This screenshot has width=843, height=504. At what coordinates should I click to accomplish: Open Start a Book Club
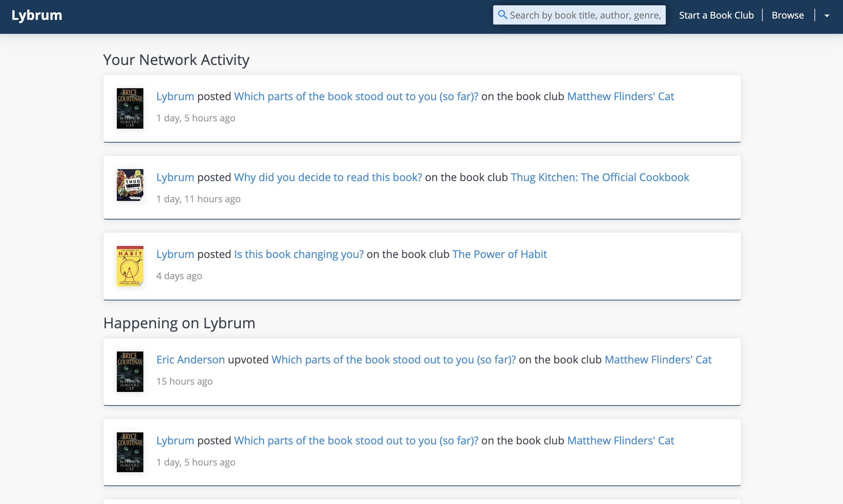pyautogui.click(x=716, y=15)
